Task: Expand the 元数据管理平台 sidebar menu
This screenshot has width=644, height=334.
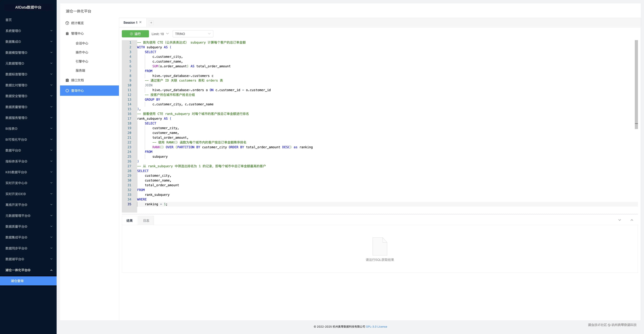Action: 28,216
